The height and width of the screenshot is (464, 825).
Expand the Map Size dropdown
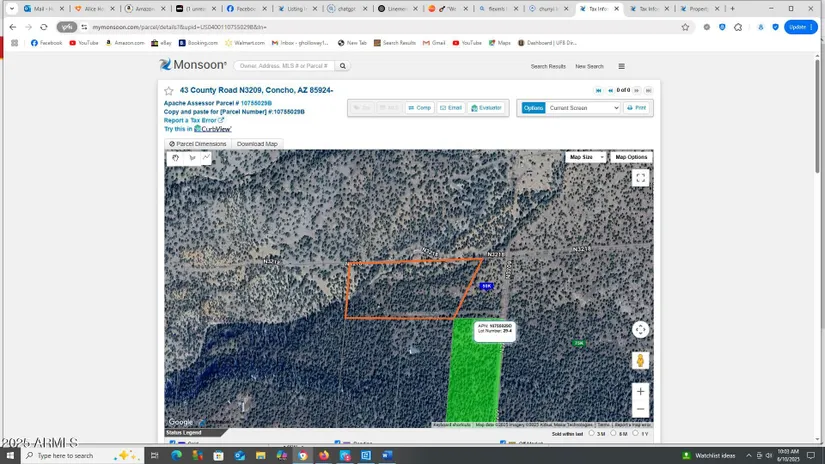click(x=585, y=157)
